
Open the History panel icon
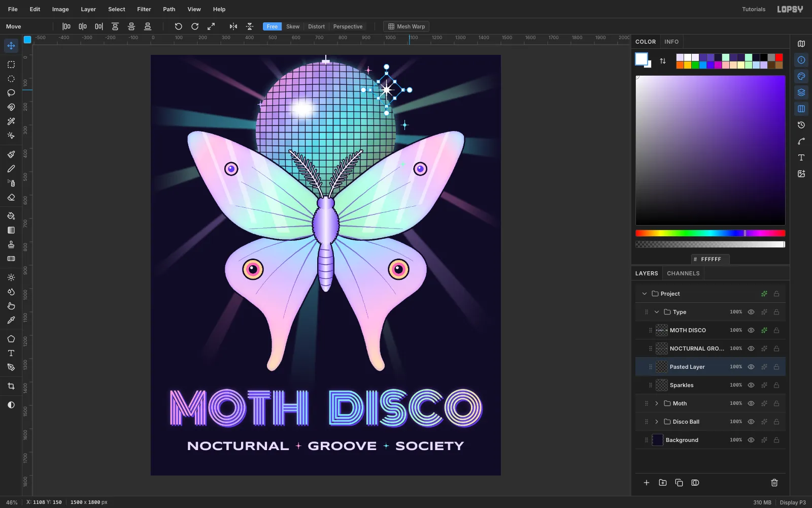click(x=801, y=125)
